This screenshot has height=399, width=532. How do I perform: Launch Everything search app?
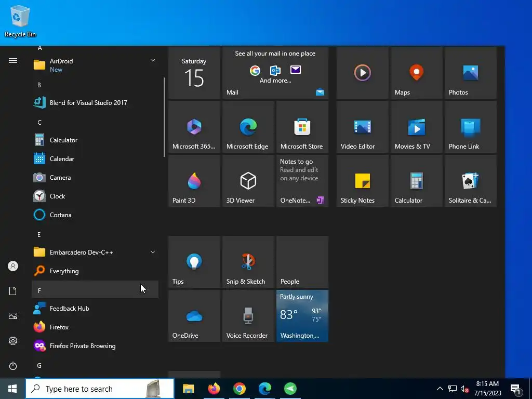95,271
